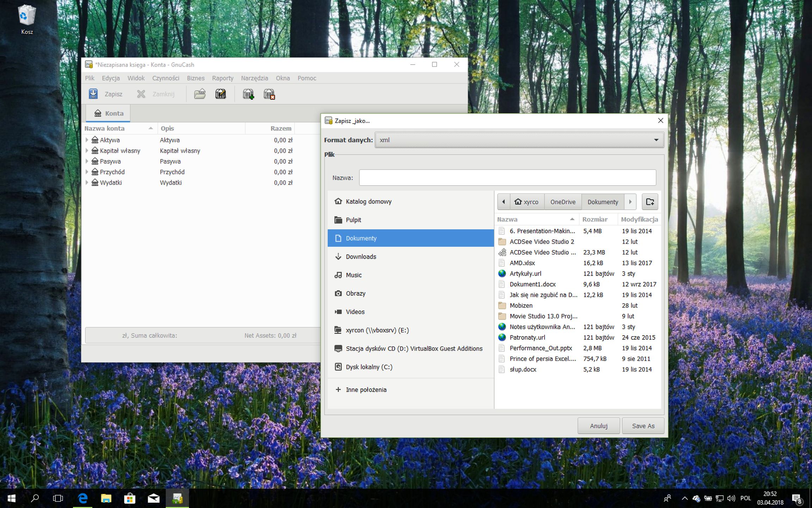Click the edit account toolbar icon
This screenshot has width=812, height=508.
point(221,94)
